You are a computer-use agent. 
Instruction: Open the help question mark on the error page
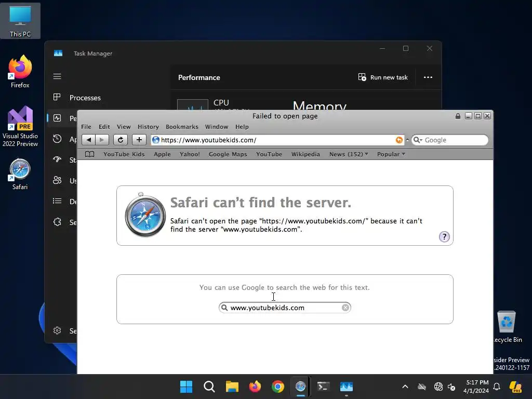pyautogui.click(x=444, y=236)
